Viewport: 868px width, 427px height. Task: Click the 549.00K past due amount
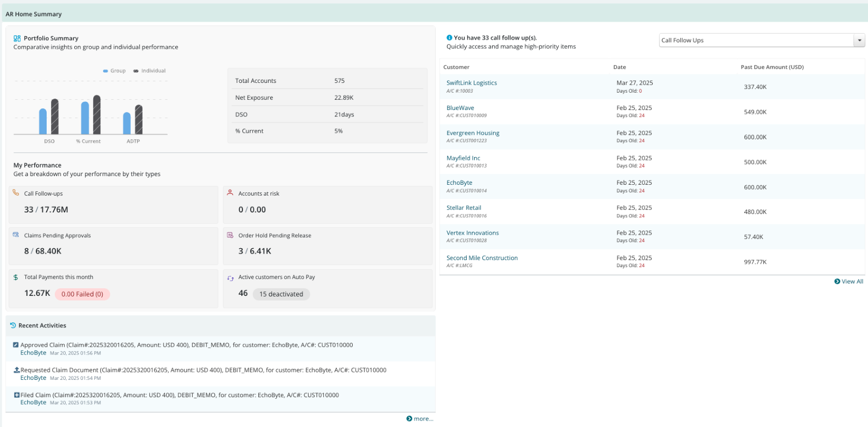coord(755,112)
